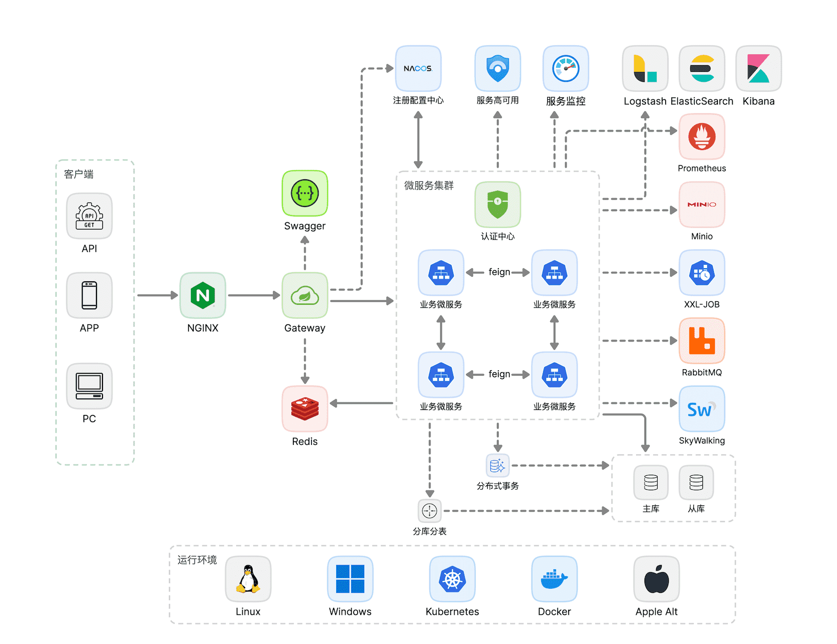Select the 主库 database icon
This screenshot has height=644, width=837.
coord(651,482)
